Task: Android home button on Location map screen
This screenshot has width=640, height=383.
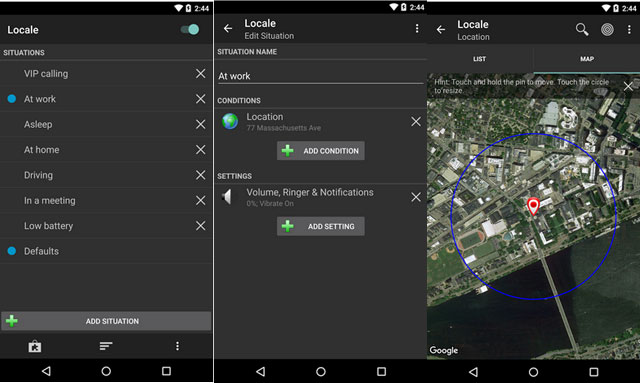Action: tap(533, 372)
